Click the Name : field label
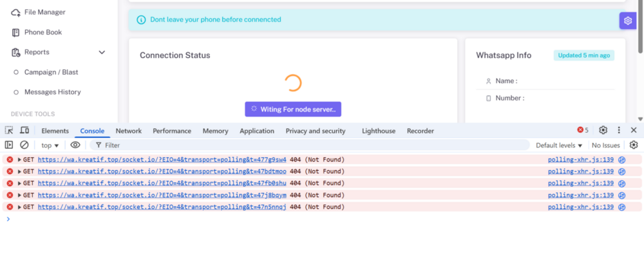Viewport: 644px width, 261px height. 506,81
